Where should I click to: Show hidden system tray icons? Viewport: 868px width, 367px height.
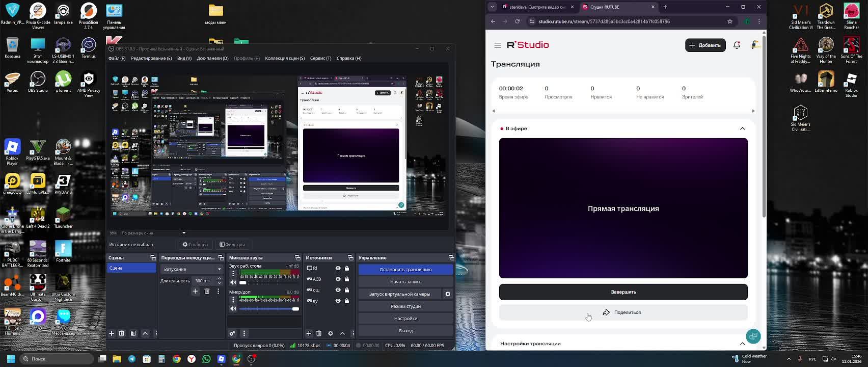789,359
